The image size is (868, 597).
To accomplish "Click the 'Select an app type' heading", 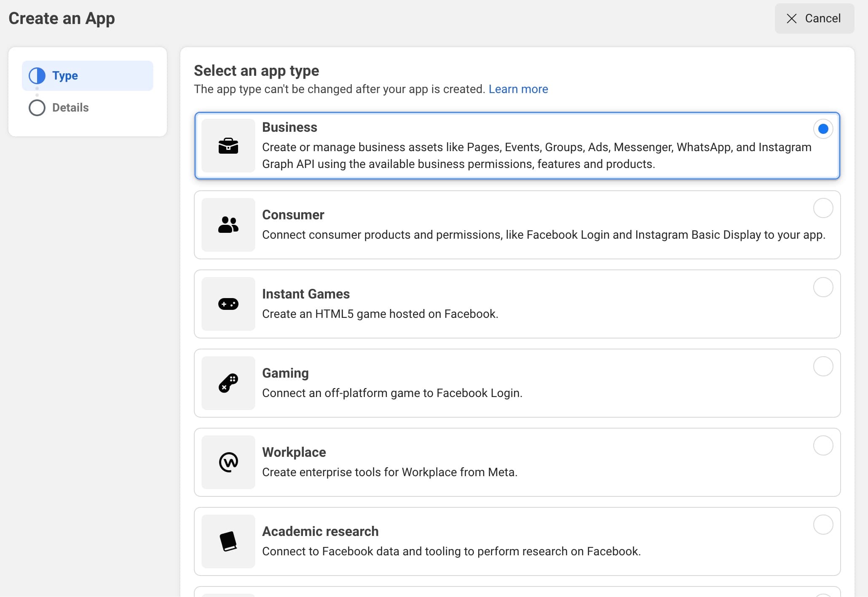I will (x=256, y=71).
